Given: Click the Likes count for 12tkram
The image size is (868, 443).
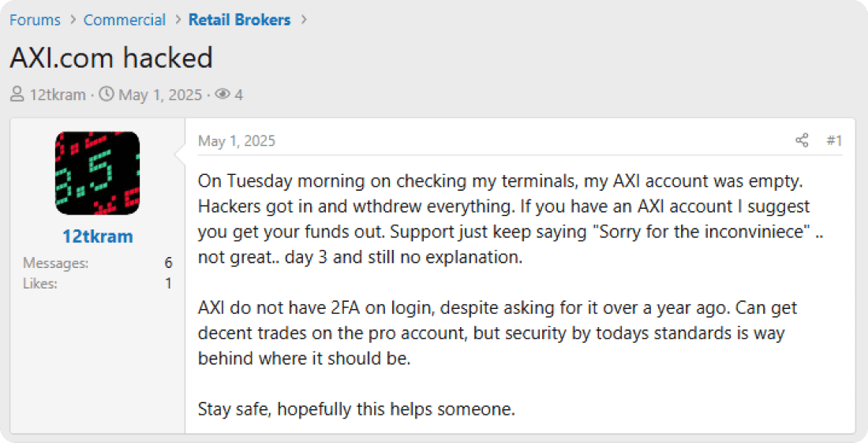Looking at the screenshot, I should coord(168,283).
